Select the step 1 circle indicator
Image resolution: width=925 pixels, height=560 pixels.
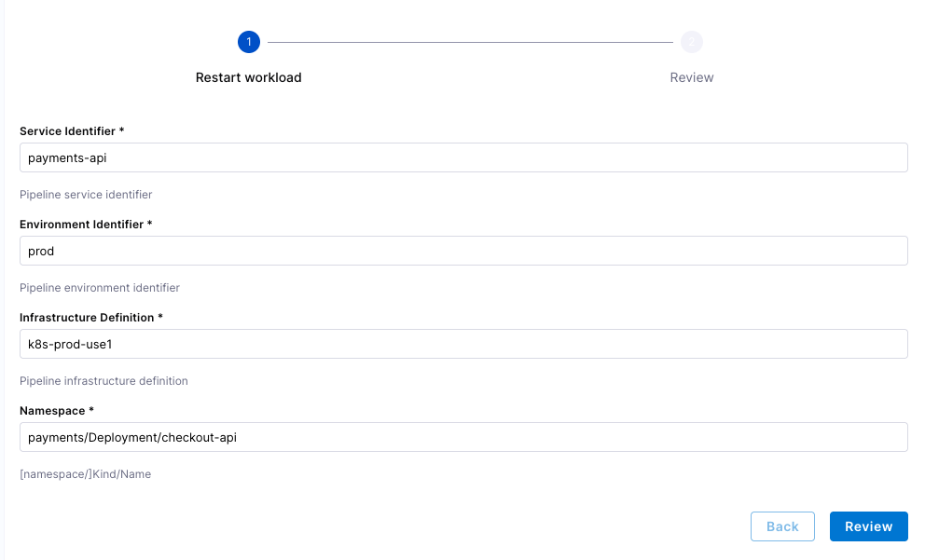(248, 41)
